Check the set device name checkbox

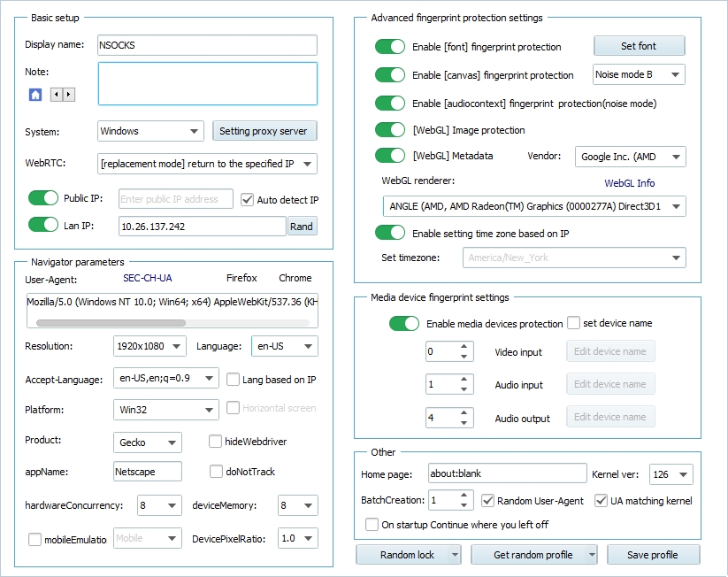tap(574, 323)
